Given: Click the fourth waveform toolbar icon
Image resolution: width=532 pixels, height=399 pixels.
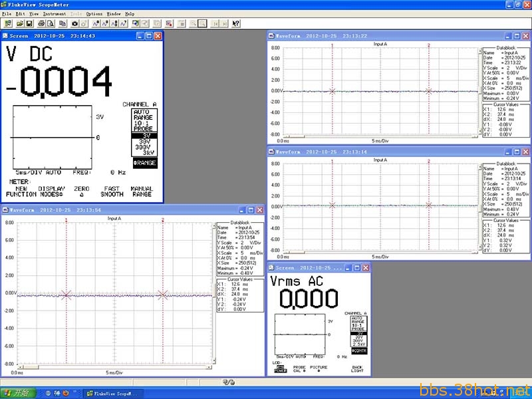Looking at the screenshot, I should 124,23.
